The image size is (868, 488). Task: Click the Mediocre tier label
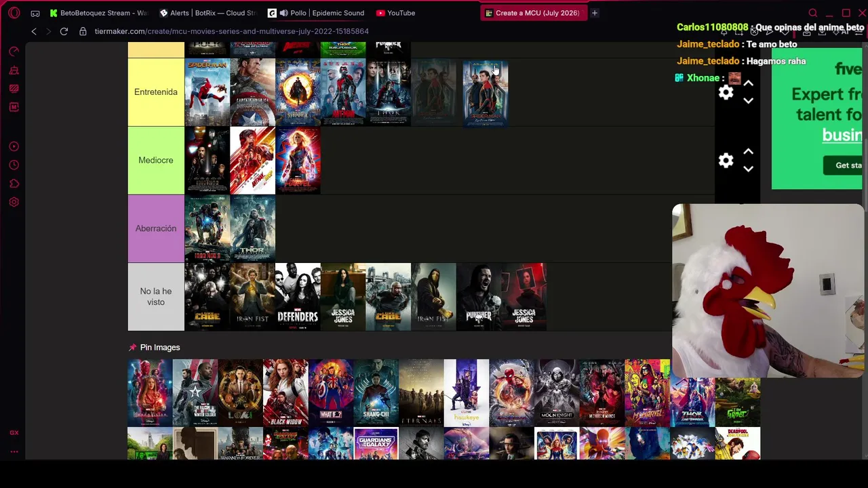156,161
